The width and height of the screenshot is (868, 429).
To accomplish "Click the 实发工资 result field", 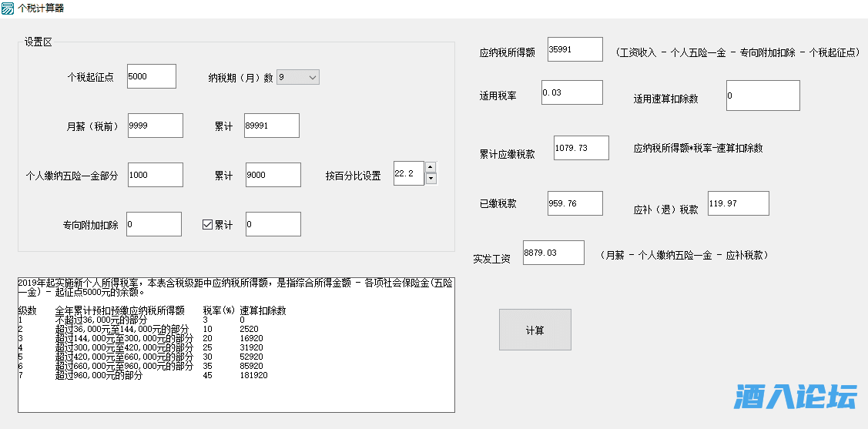I will 553,253.
